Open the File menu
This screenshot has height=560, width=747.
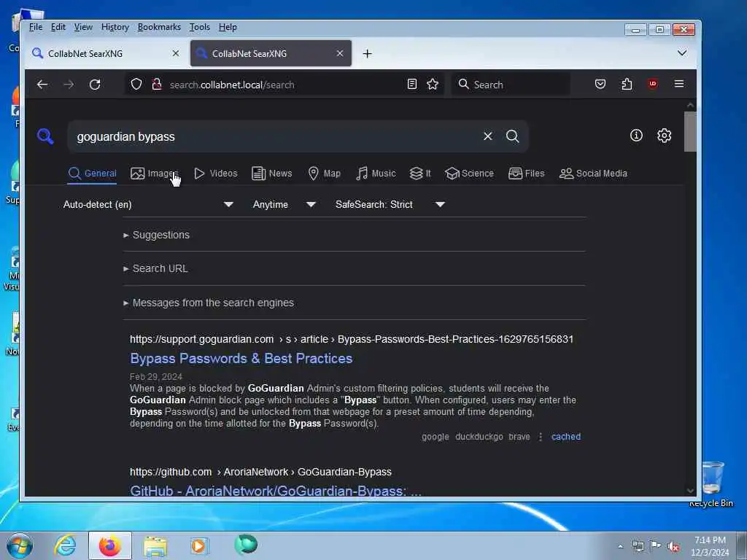pyautogui.click(x=36, y=27)
